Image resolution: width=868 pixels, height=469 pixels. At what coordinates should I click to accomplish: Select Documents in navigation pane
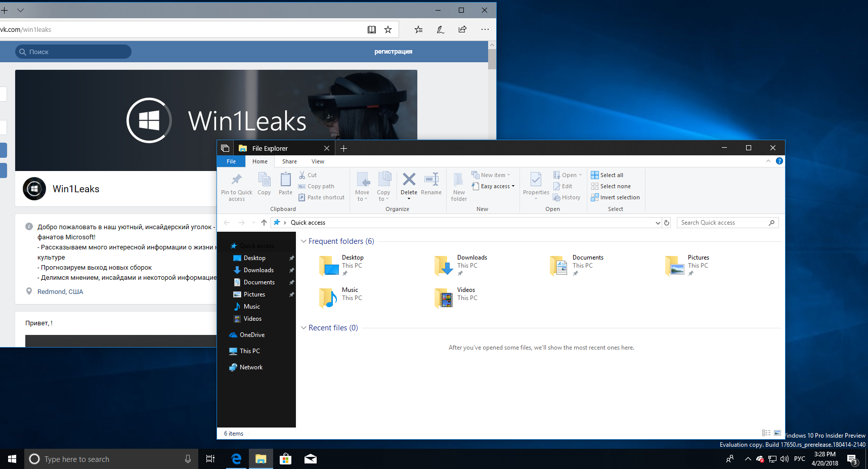point(259,282)
